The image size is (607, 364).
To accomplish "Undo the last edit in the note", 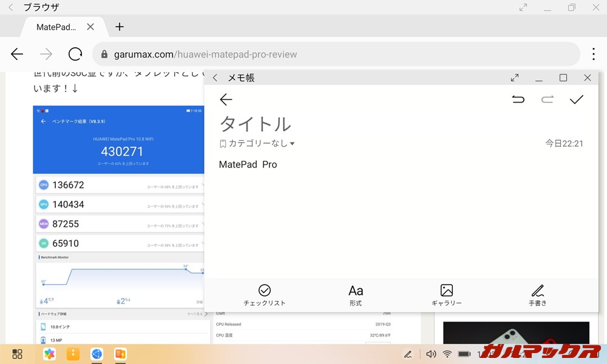I will click(x=518, y=99).
